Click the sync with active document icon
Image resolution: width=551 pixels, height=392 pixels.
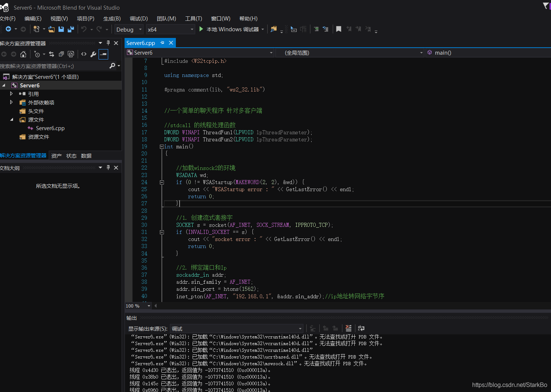click(x=51, y=54)
